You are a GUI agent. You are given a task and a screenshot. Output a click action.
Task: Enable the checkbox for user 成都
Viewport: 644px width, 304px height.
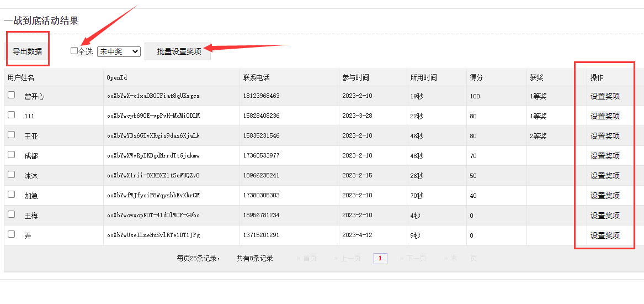[x=12, y=155]
